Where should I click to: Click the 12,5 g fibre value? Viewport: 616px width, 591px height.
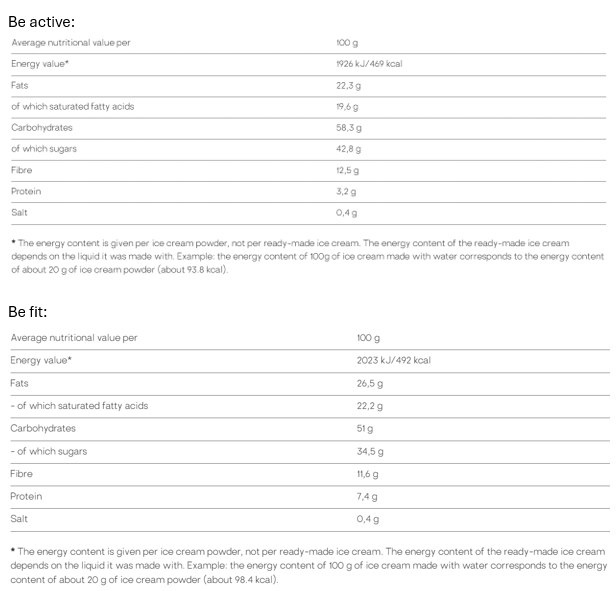[x=348, y=170]
